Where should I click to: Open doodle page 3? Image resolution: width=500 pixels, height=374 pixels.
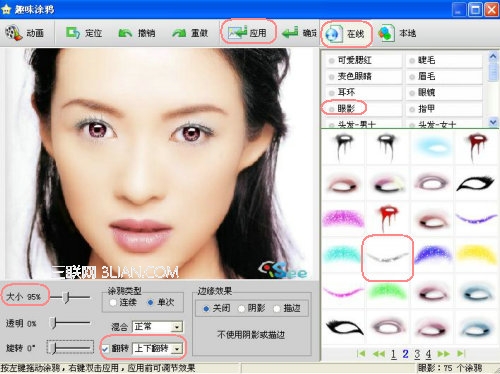(417, 354)
